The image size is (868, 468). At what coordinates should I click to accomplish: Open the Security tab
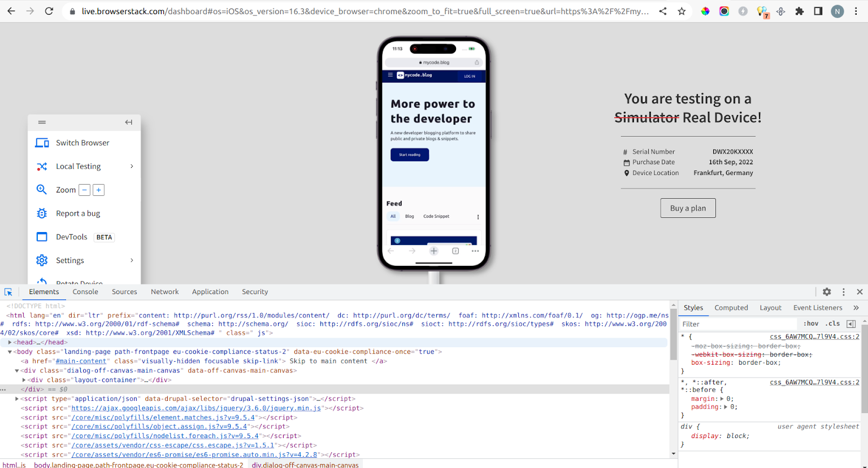click(255, 292)
